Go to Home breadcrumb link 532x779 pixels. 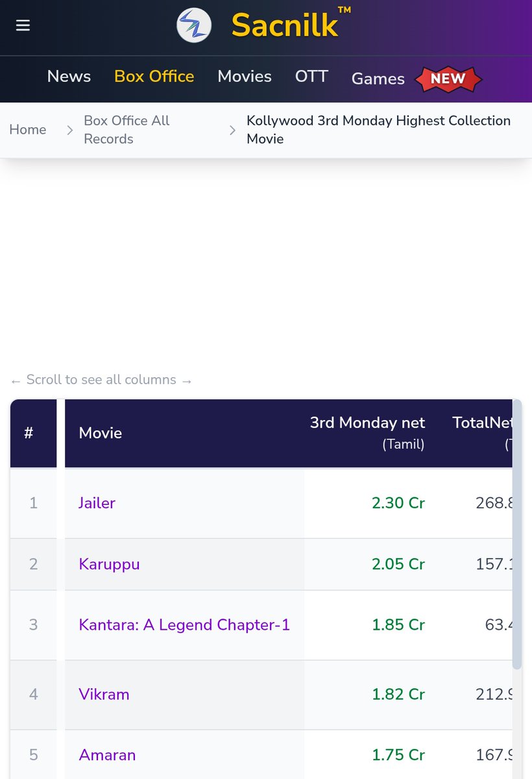click(28, 130)
